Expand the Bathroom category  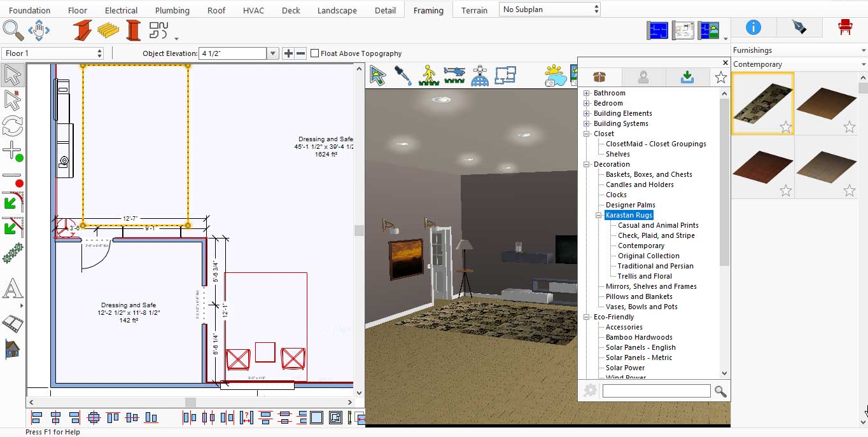tap(587, 93)
